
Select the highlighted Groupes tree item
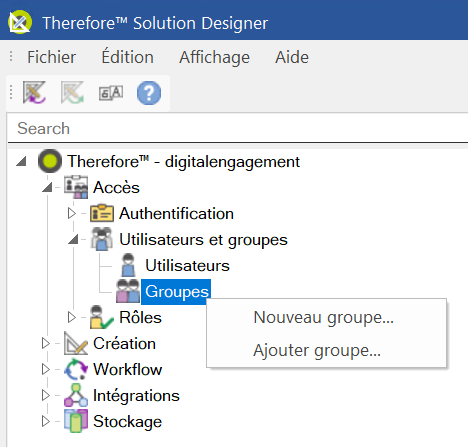click(176, 292)
